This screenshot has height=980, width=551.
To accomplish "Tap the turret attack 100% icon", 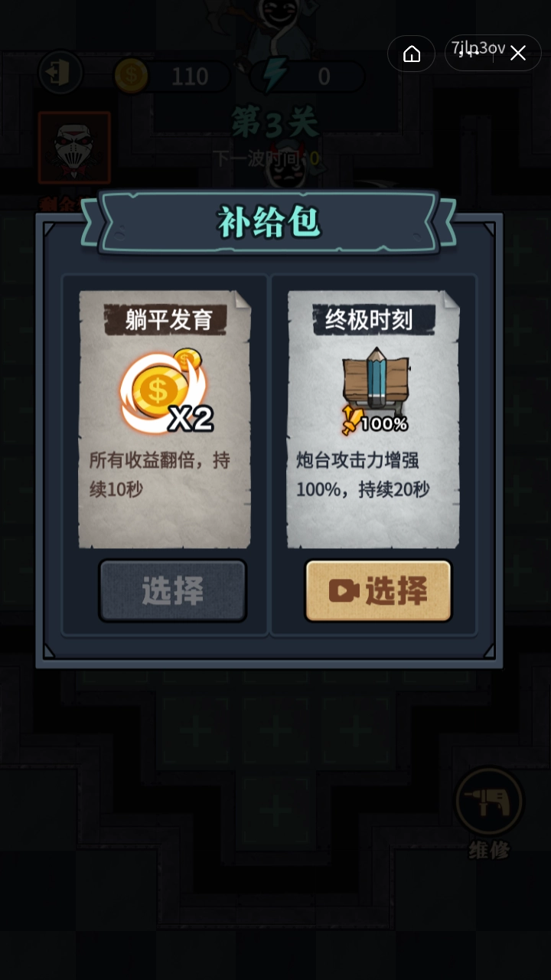I will coord(374,392).
